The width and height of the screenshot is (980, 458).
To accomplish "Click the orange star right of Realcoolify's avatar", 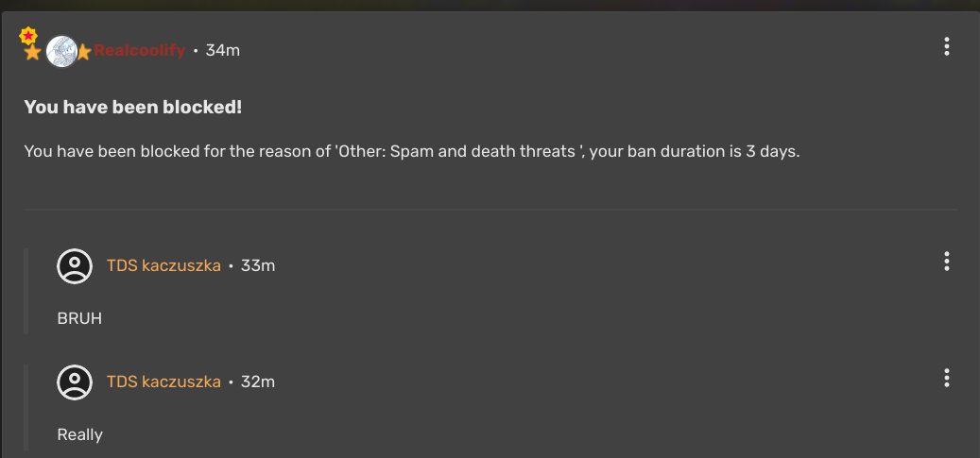I will click(83, 52).
